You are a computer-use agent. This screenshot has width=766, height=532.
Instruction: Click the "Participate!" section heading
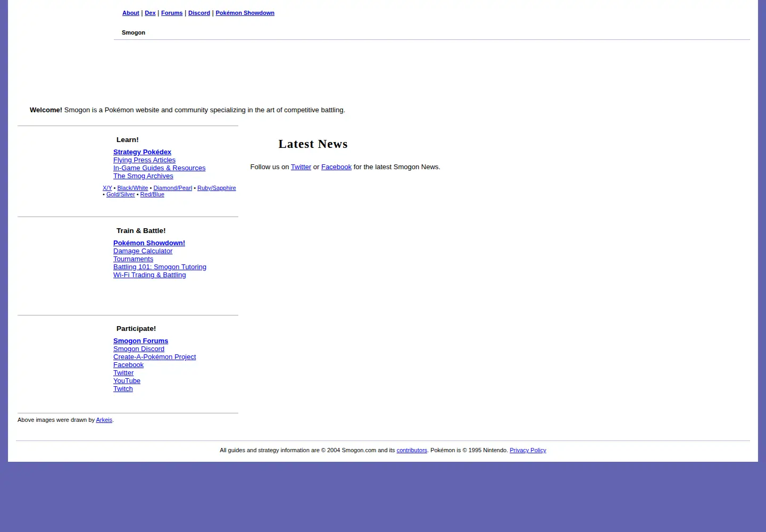click(x=136, y=329)
